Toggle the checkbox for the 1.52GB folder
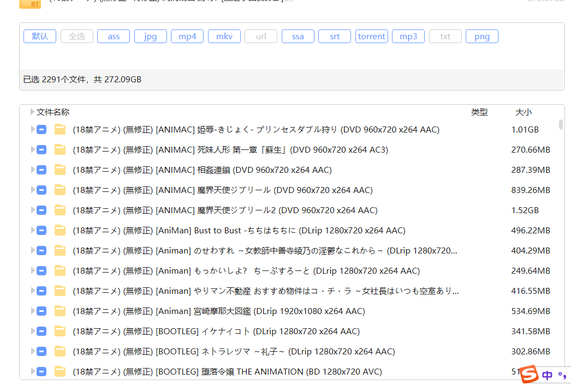 pos(41,210)
